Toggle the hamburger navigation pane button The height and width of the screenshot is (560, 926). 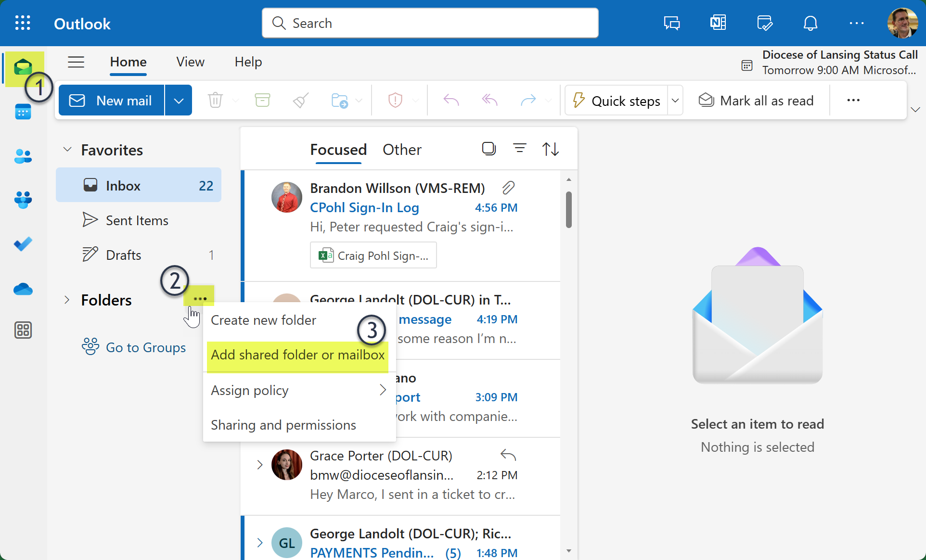click(x=76, y=62)
